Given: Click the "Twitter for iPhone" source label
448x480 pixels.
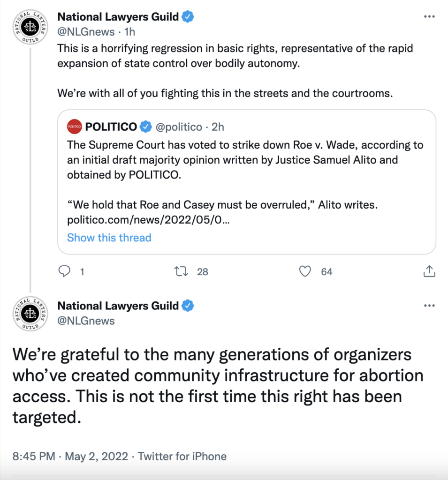Looking at the screenshot, I should click(182, 456).
